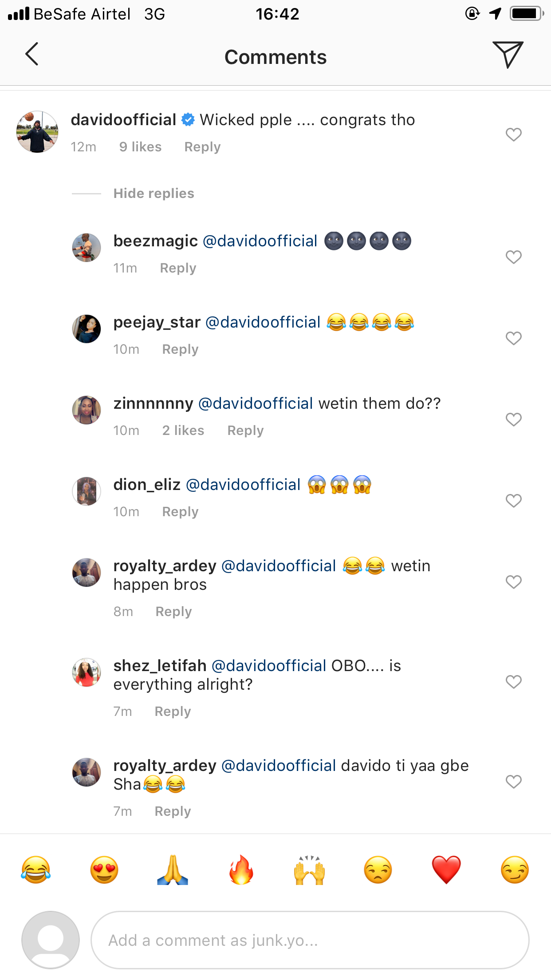View 2 likes on zinnnnnny's reply
Image resolution: width=551 pixels, height=980 pixels.
point(183,431)
